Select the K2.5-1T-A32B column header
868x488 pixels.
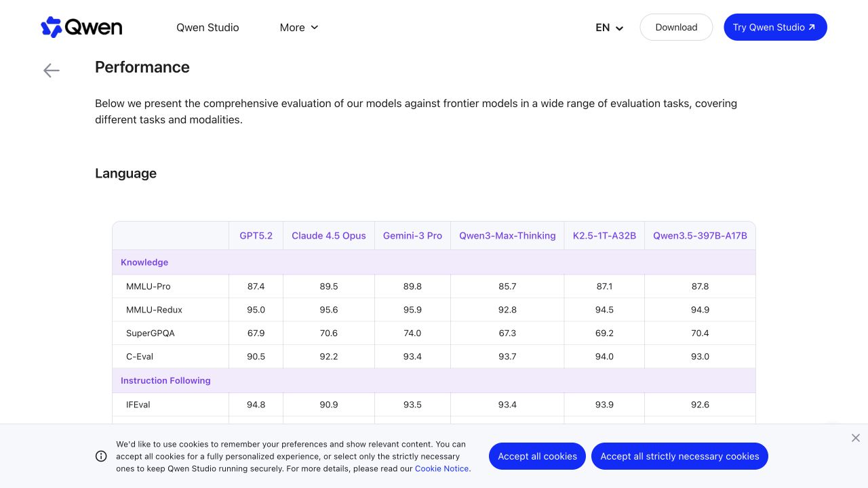[604, 236]
